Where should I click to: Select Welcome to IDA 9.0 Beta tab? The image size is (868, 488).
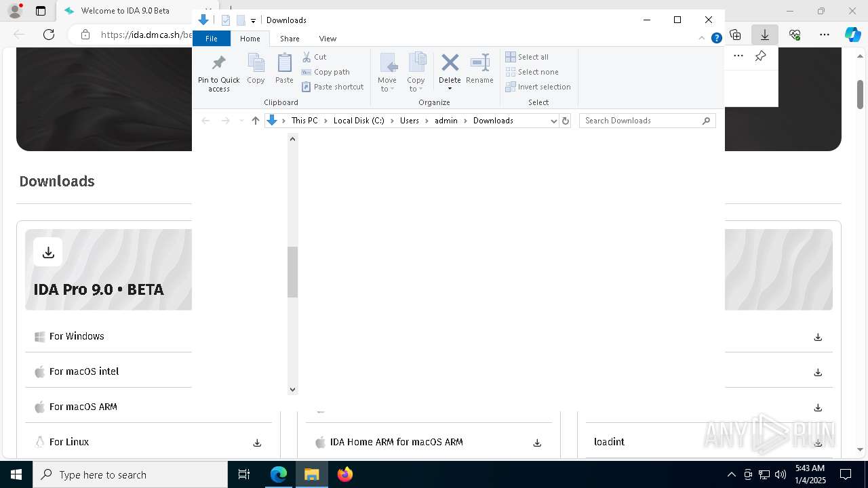[x=125, y=11]
